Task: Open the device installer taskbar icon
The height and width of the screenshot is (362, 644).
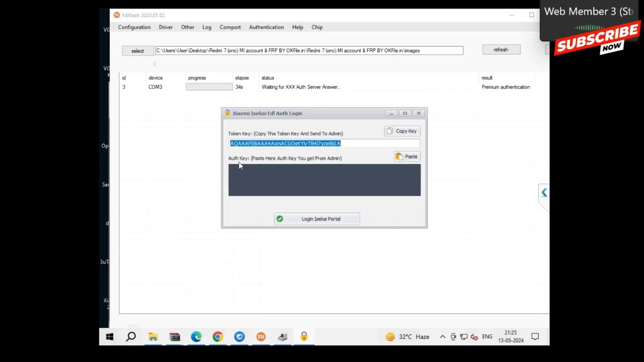Action: (282, 337)
